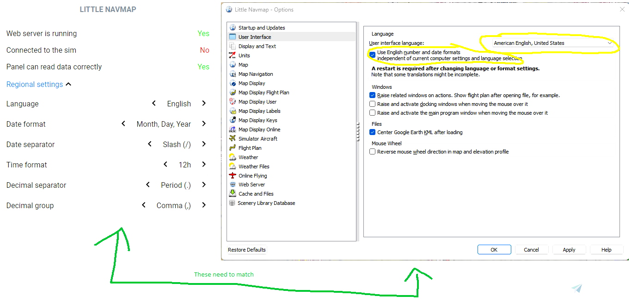Screen dimensions: 644x302
Task: Enable Raise and activate docking windows
Action: pos(372,104)
